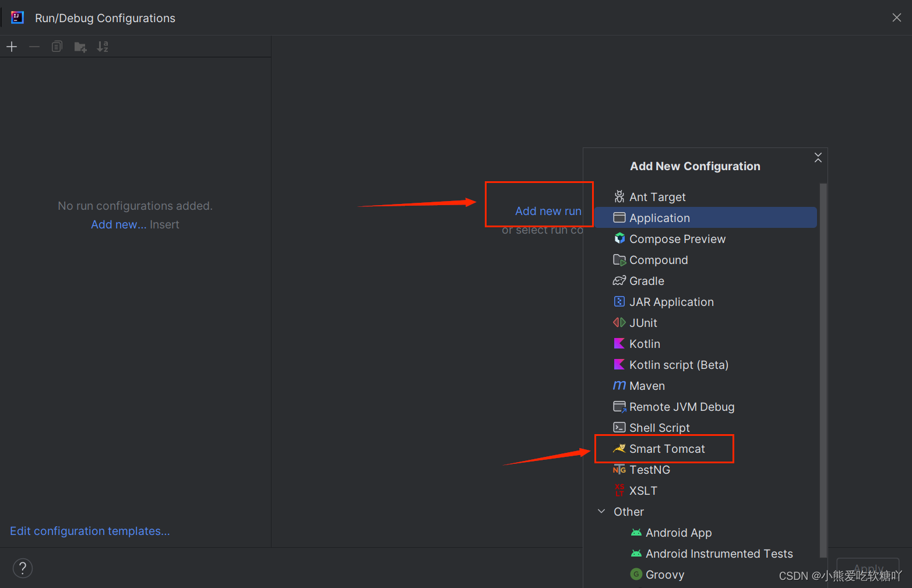Close the Add New Configuration popup

tap(818, 157)
